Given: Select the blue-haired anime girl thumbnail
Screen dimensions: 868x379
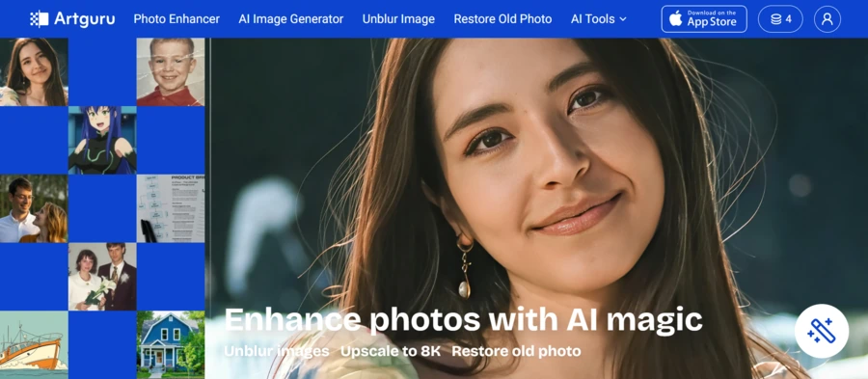Looking at the screenshot, I should [102, 140].
